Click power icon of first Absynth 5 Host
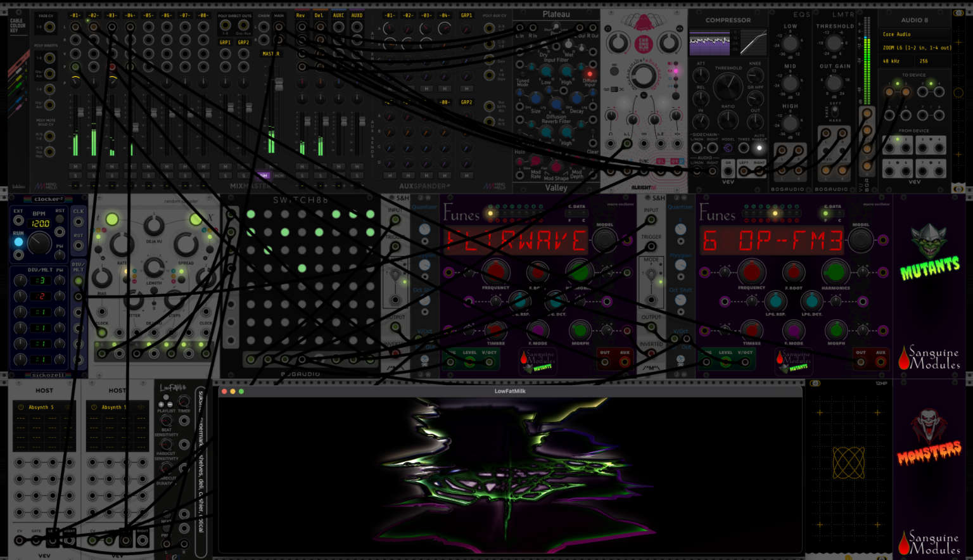Viewport: 973px width, 560px height. [x=21, y=407]
